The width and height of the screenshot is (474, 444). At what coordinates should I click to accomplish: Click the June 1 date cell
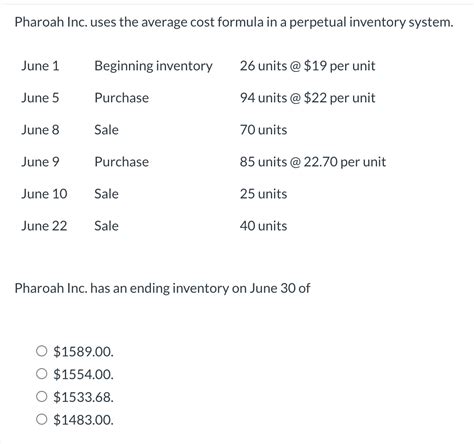point(40,66)
